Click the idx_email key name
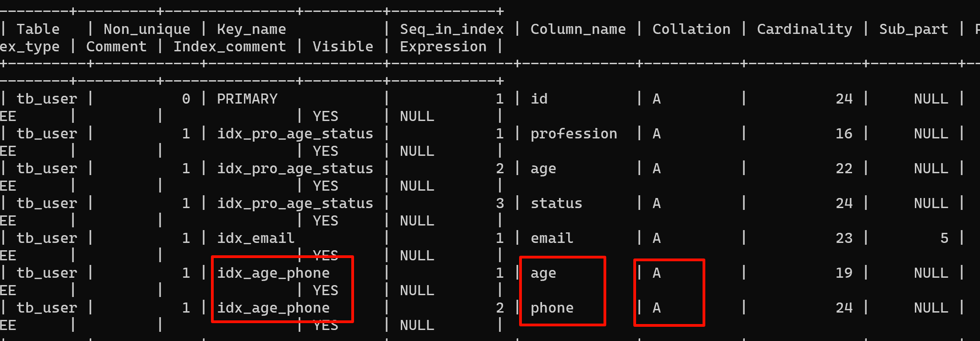 (255, 238)
